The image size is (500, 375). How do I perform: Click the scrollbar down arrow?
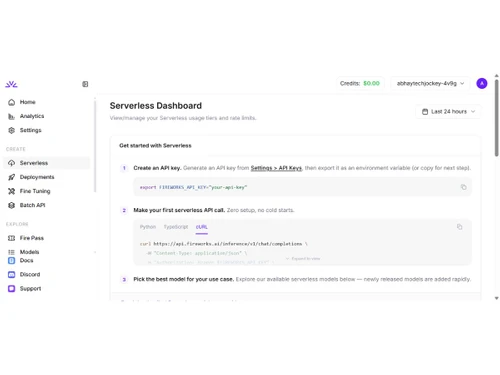pyautogui.click(x=496, y=298)
